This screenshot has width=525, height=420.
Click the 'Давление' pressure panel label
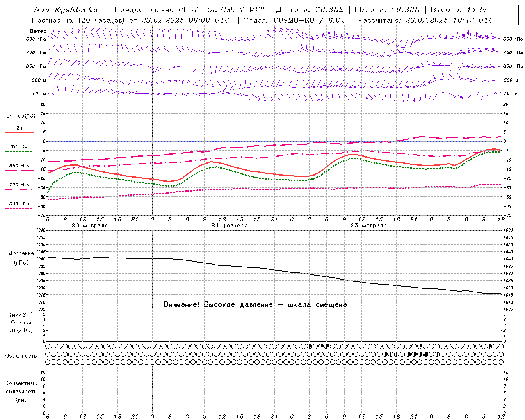pos(21,253)
